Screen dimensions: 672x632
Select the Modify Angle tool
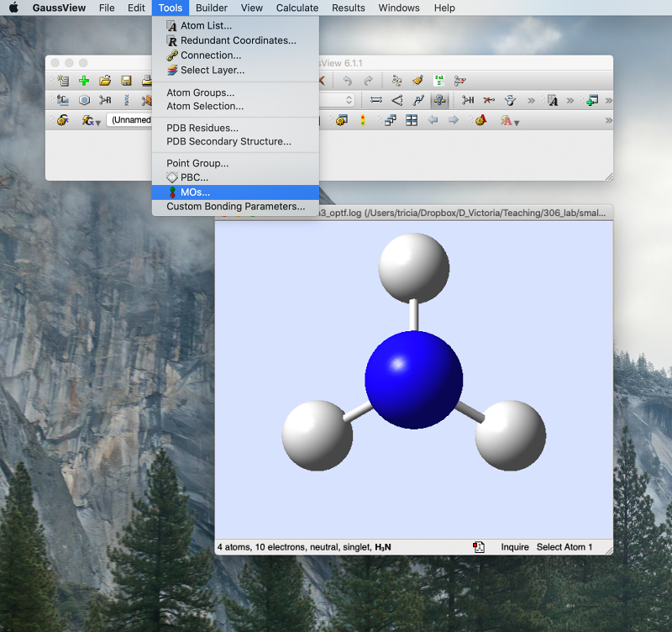pyautogui.click(x=396, y=100)
